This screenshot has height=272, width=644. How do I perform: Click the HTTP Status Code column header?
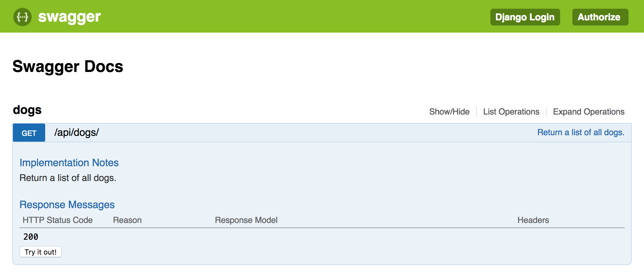[x=57, y=220]
